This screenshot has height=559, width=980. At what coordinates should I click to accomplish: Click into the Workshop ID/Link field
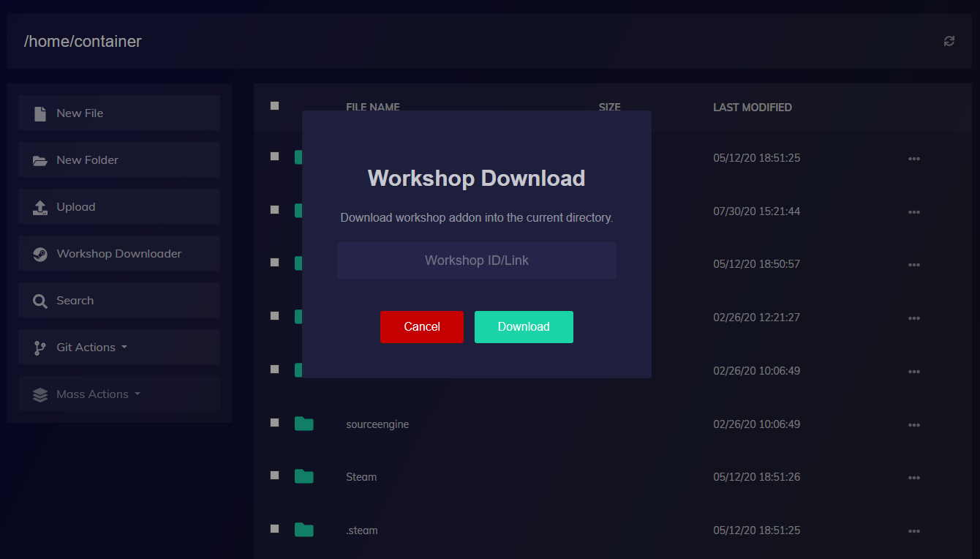pyautogui.click(x=476, y=260)
